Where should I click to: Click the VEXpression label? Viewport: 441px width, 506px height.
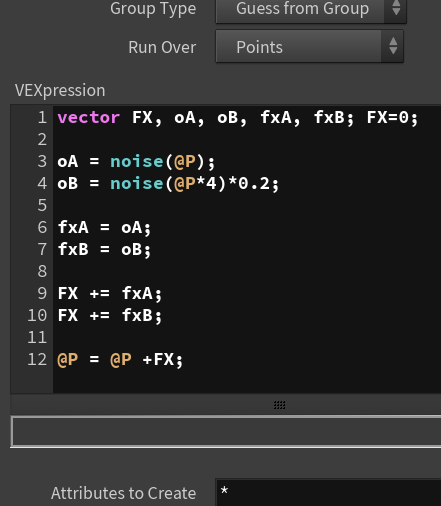(60, 90)
